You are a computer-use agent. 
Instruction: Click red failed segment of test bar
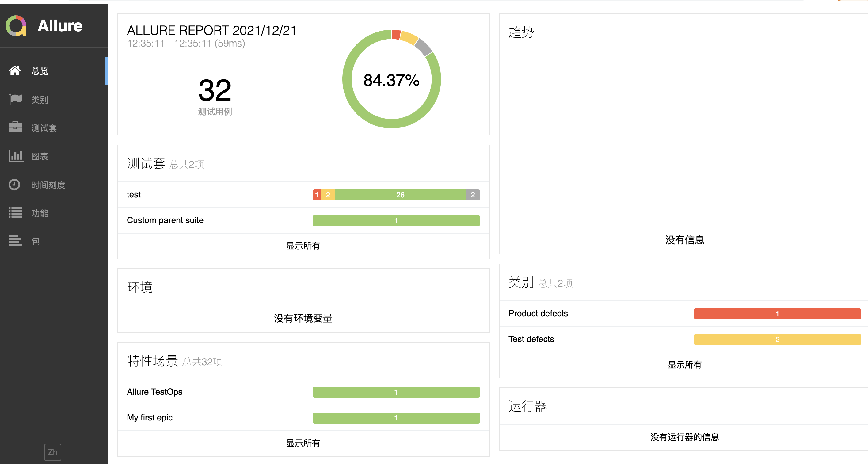(x=317, y=195)
